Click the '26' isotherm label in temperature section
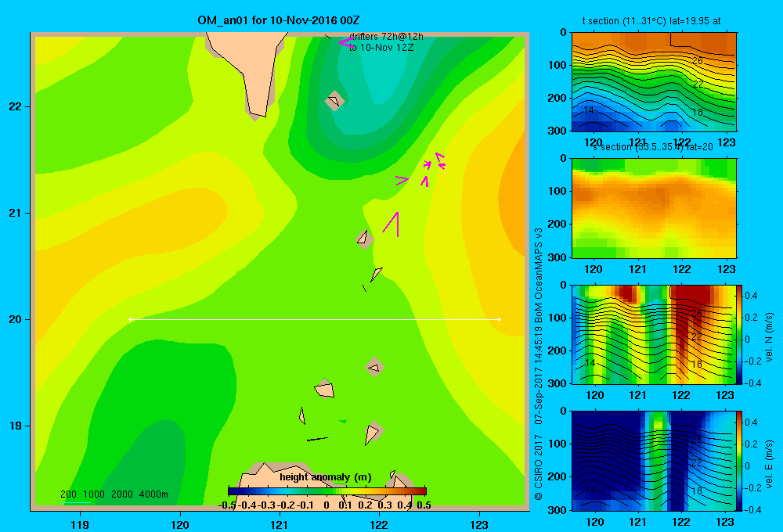This screenshot has height=532, width=783. tap(697, 61)
